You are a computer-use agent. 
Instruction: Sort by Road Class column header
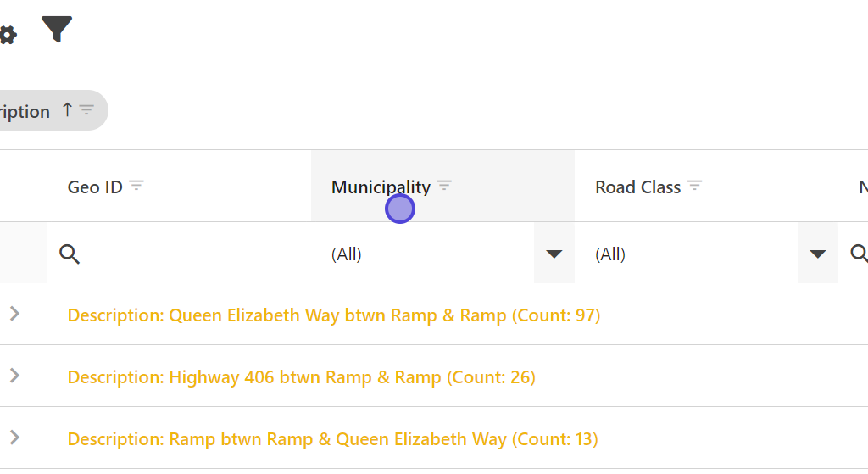coord(637,187)
